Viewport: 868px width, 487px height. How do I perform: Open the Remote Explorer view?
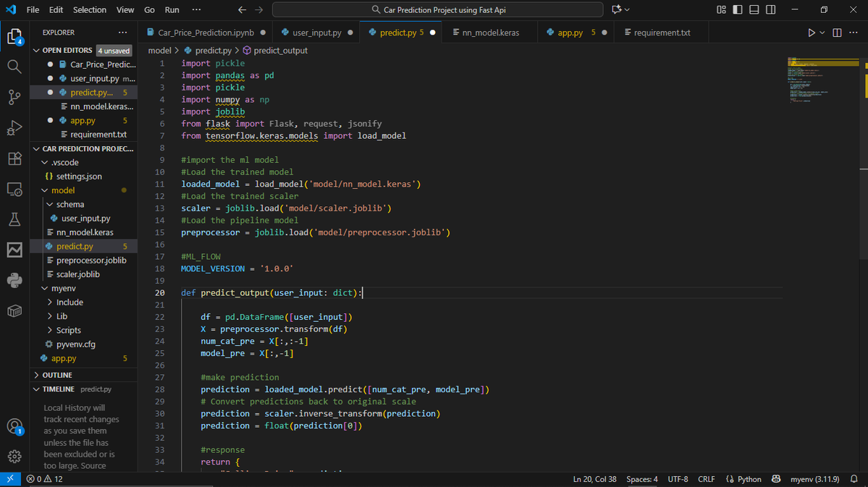pos(14,190)
